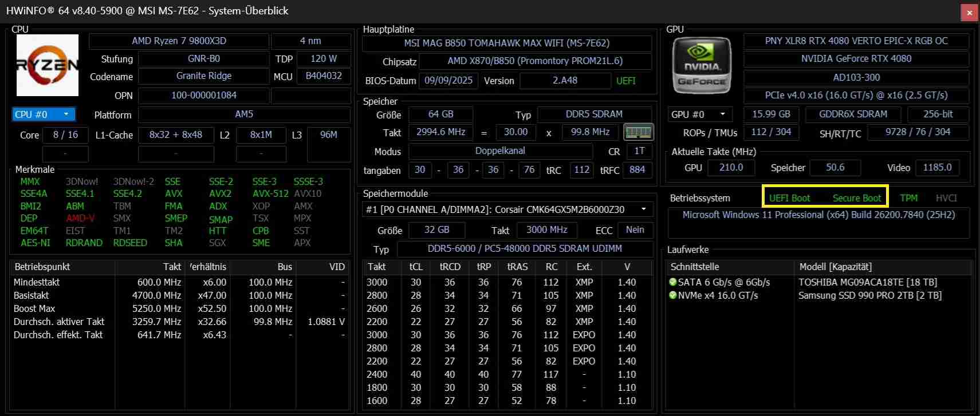Click the Basistakt 4700.0 MHz row
This screenshot has width=980, height=416.
click(180, 295)
